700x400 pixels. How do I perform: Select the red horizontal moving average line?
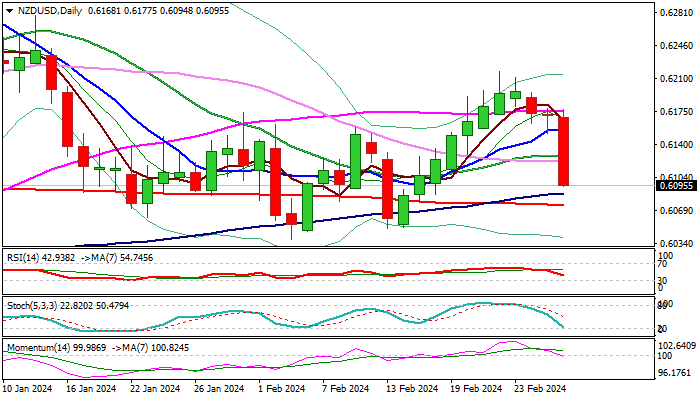(x=283, y=195)
